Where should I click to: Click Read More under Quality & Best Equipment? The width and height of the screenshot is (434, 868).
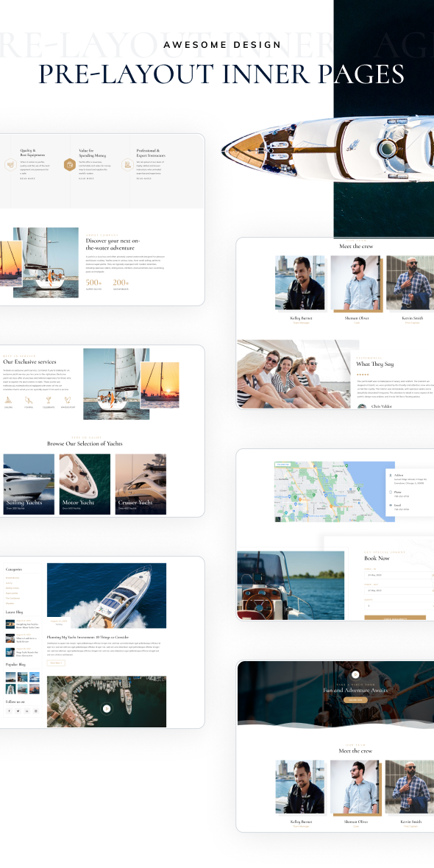click(x=28, y=179)
